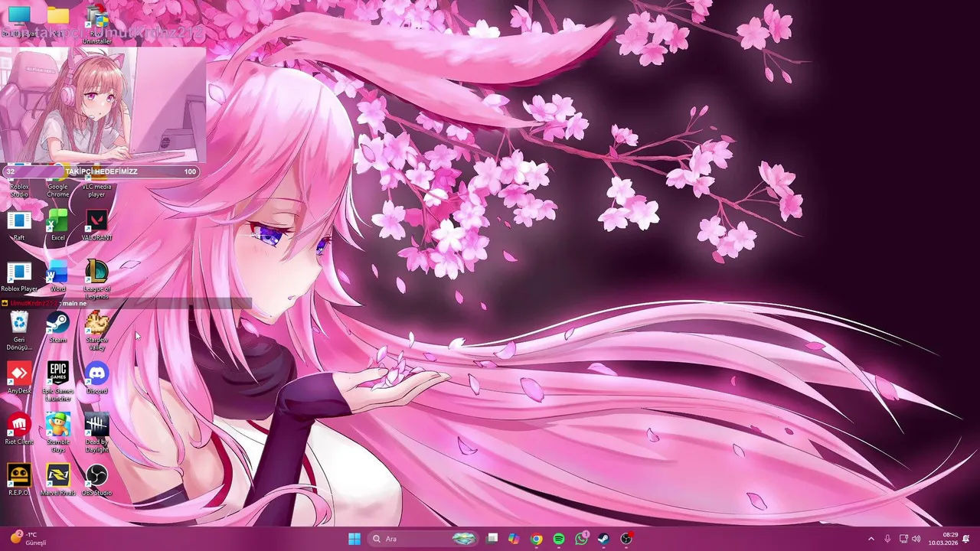Click the Ara search box in taskbar
The image size is (980, 551).
(x=424, y=539)
